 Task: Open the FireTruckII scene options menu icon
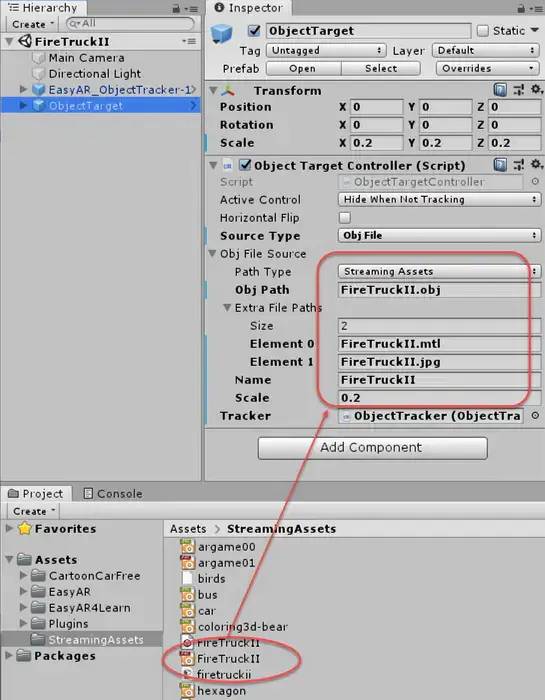(189, 42)
